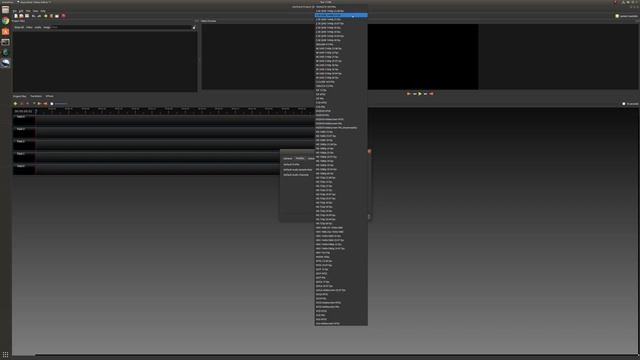Screen dimensions: 640x360
Task: Select 2.5K QHD 1440p 60 fps profile
Action: (x=341, y=40)
